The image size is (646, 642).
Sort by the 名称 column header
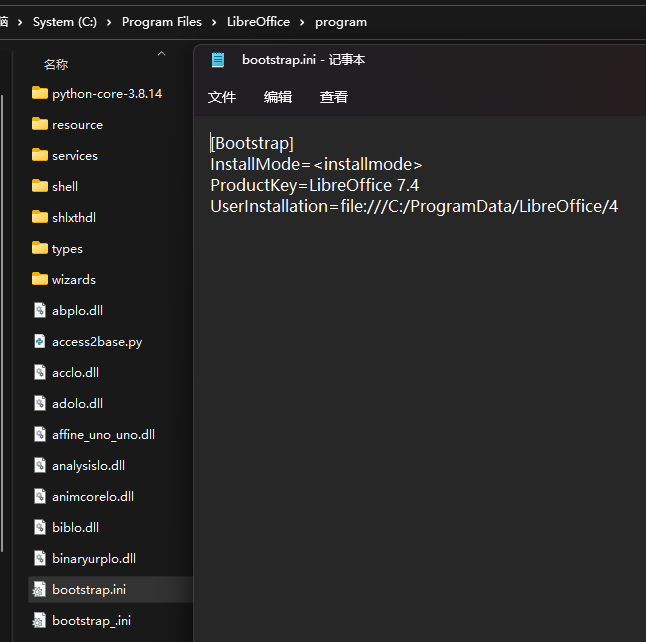[56, 65]
